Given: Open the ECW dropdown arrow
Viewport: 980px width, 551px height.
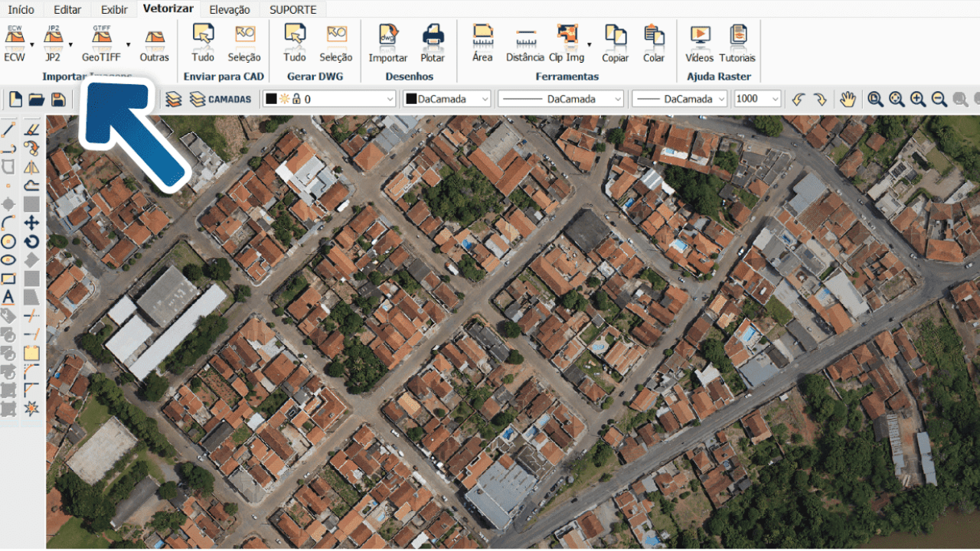Looking at the screenshot, I should pyautogui.click(x=32, y=44).
